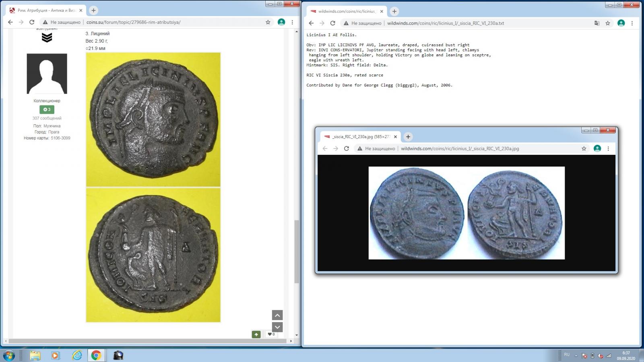Select the _siscia_RIC_VI_230a.jpg tab
Image resolution: width=644 pixels, height=362 pixels.
coord(360,137)
